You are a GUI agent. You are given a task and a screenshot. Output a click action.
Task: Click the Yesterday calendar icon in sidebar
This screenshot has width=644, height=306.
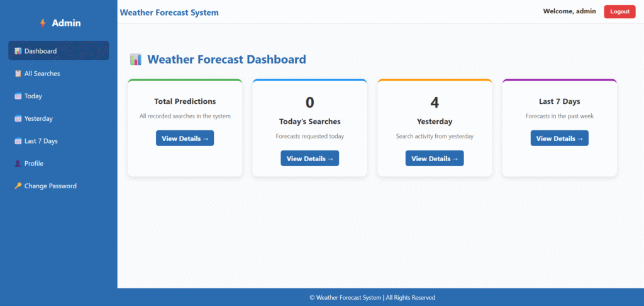[18, 118]
